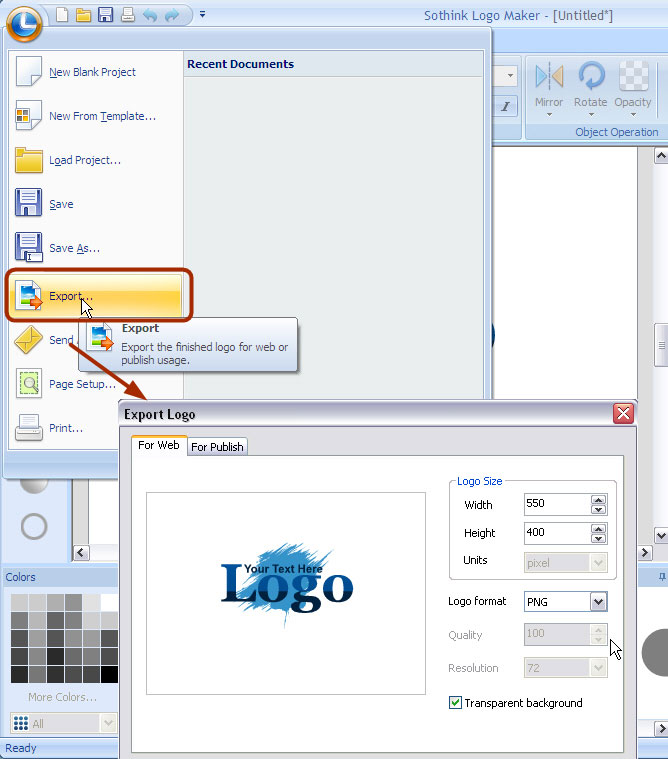Click the Sothink Logo Maker application button
The height and width of the screenshot is (759, 668).
pyautogui.click(x=24, y=22)
